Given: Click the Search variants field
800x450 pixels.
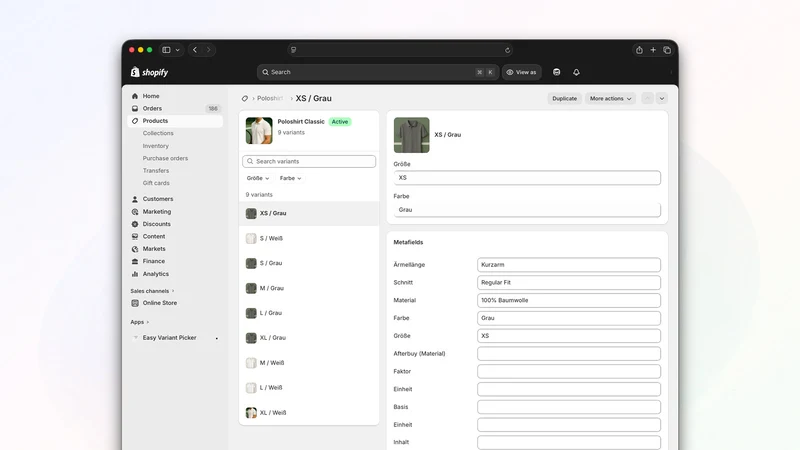Looking at the screenshot, I should point(309,161).
